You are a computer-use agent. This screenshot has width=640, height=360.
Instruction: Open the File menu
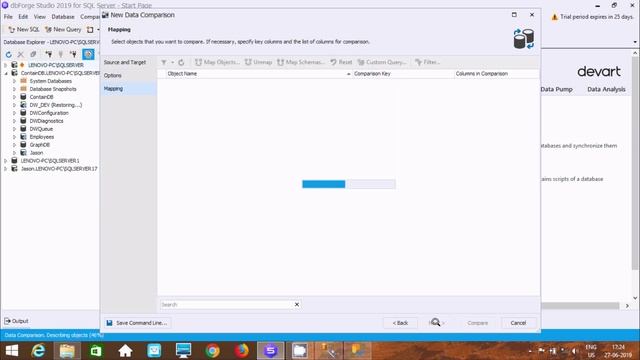8,17
